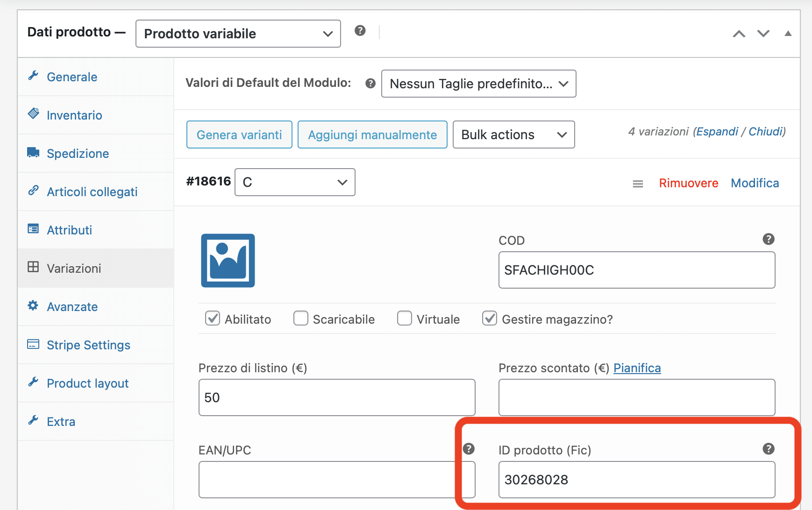
Task: Click the EAN/UPC help icon
Action: point(468,449)
